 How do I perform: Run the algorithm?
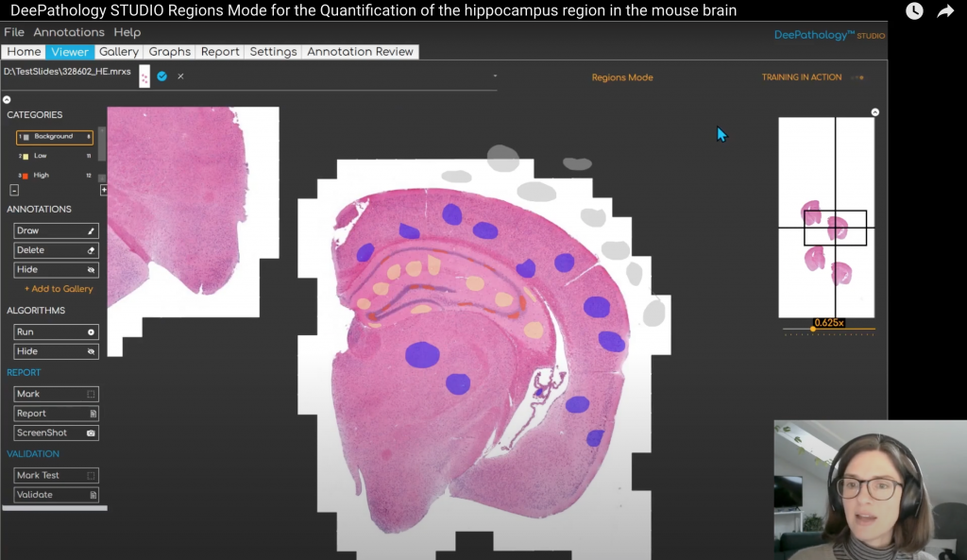(56, 332)
